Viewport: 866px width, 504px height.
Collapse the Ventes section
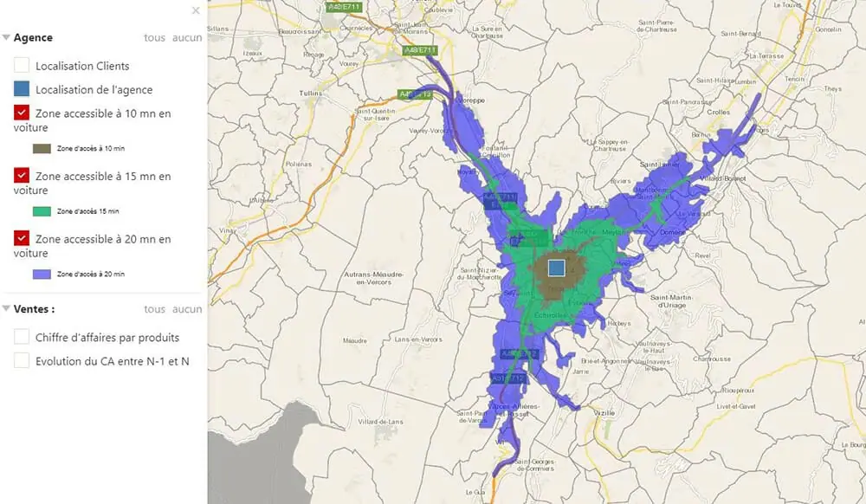7,308
